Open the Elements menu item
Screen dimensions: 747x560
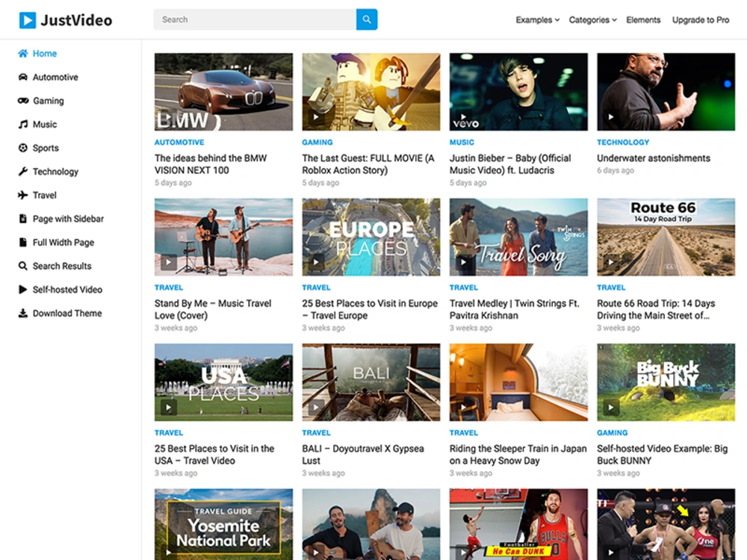[x=643, y=20]
